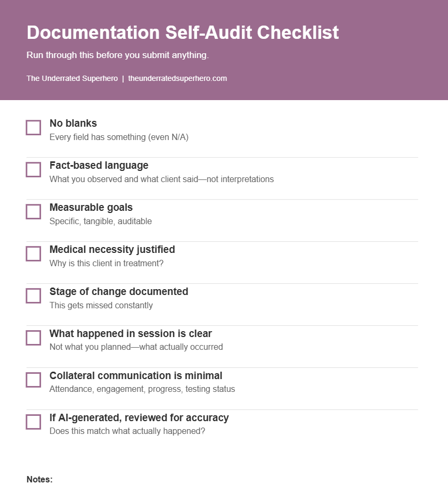Click 'Why is this client in treatment?' text
The width and height of the screenshot is (448, 484).
[x=107, y=264]
